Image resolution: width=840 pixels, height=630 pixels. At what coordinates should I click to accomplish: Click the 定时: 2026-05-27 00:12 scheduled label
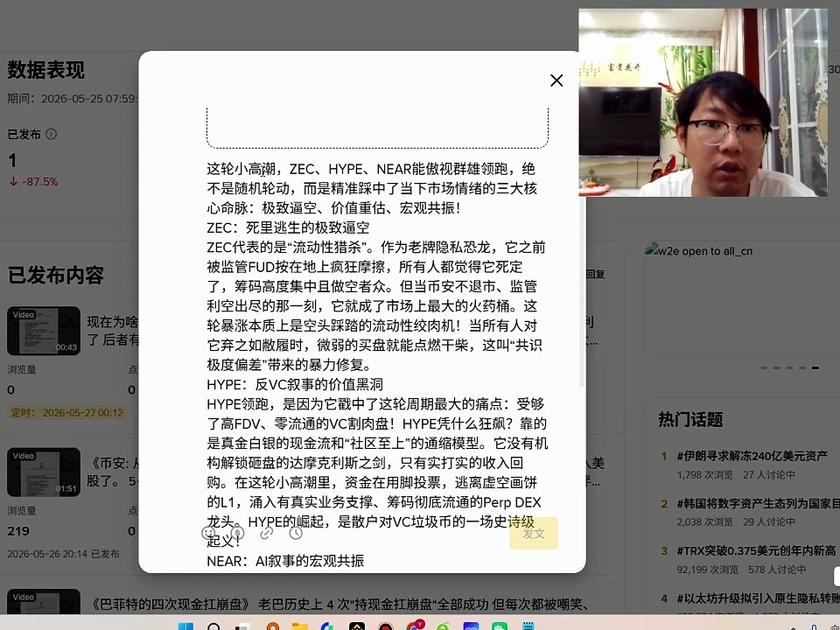point(67,412)
